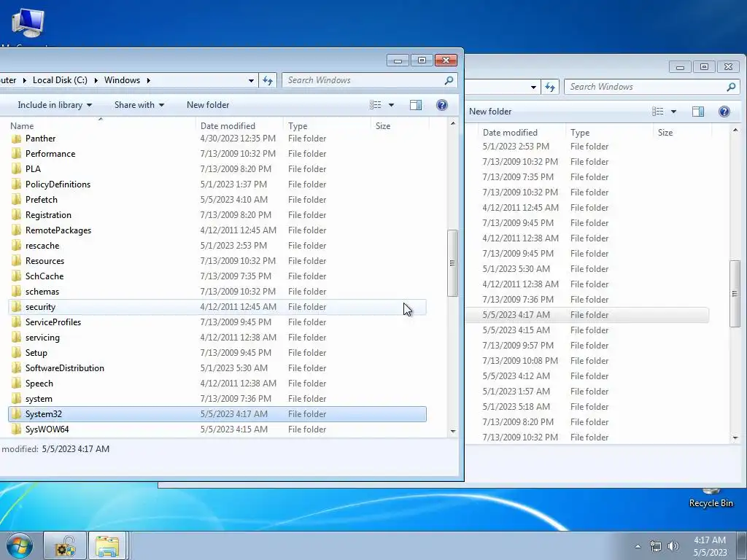This screenshot has height=560, width=747.
Task: Sort by Size column in front window
Action: coord(400,125)
